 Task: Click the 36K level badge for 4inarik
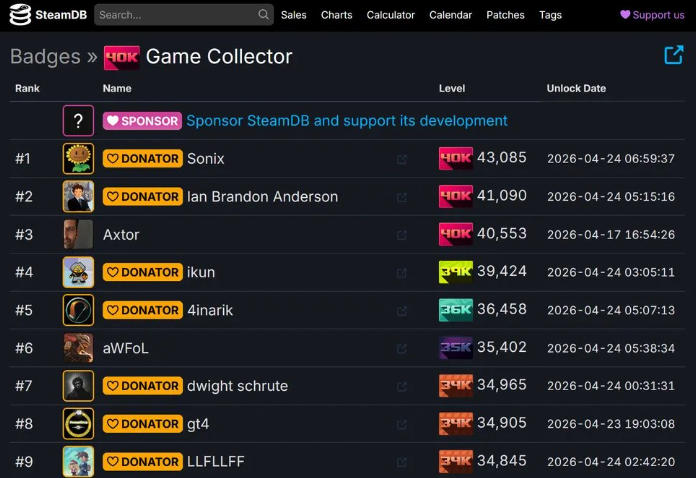pos(455,310)
